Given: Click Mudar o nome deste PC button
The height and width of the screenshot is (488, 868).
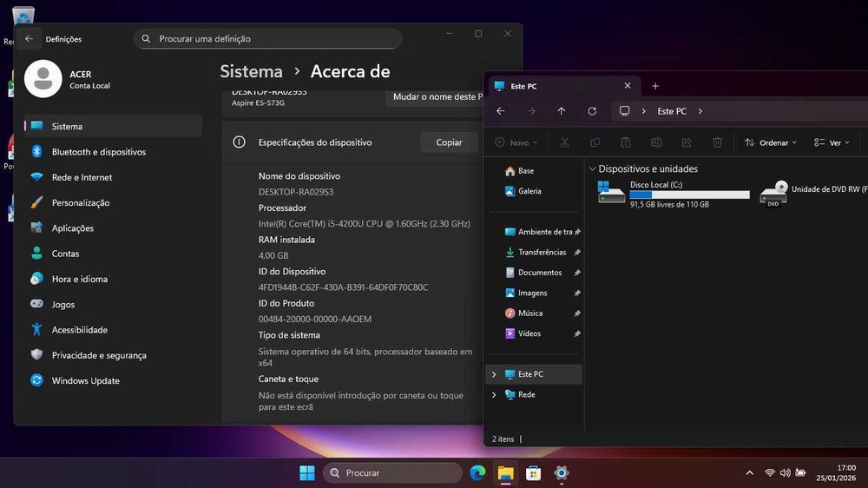Looking at the screenshot, I should point(435,97).
